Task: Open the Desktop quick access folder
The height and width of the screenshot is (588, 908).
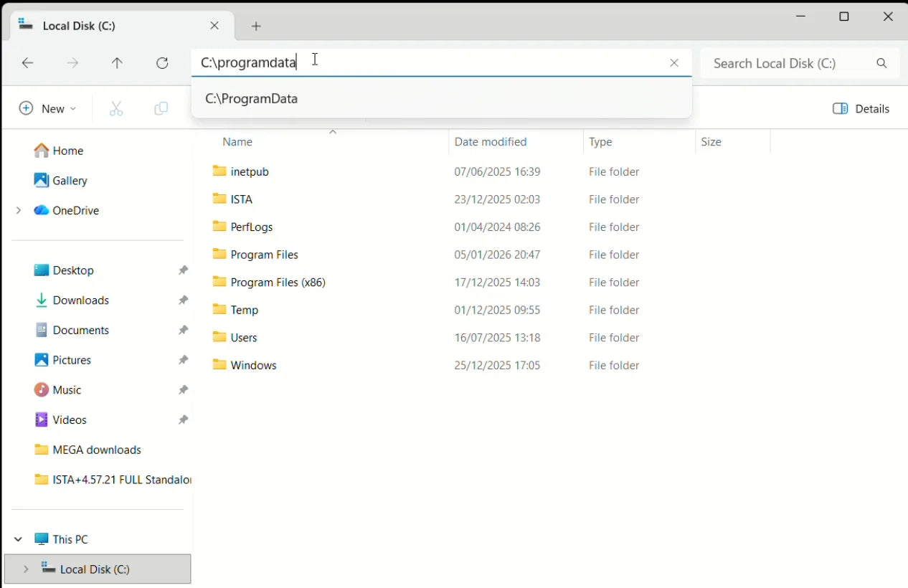Action: pyautogui.click(x=64, y=270)
